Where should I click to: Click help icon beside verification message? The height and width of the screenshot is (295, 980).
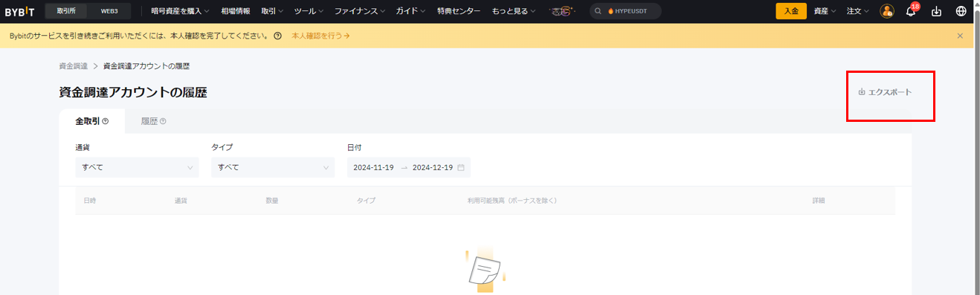(x=278, y=36)
